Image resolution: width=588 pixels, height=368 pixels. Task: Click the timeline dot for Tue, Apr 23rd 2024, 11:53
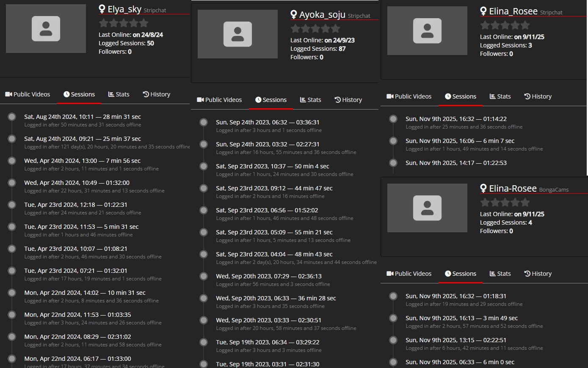point(12,227)
